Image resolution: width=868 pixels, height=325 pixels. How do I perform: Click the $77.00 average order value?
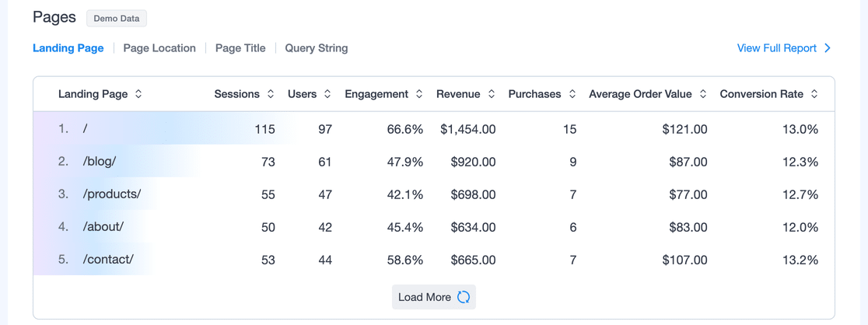[x=687, y=195]
